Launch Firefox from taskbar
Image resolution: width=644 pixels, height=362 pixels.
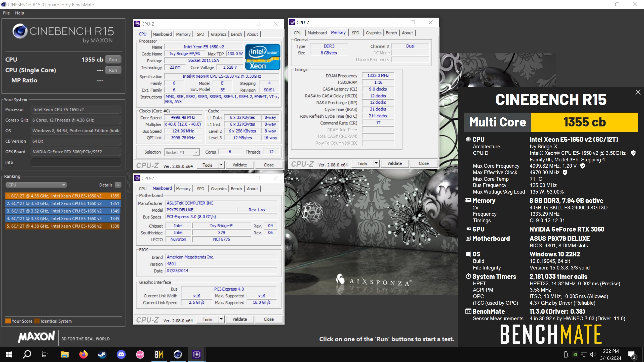(x=84, y=354)
